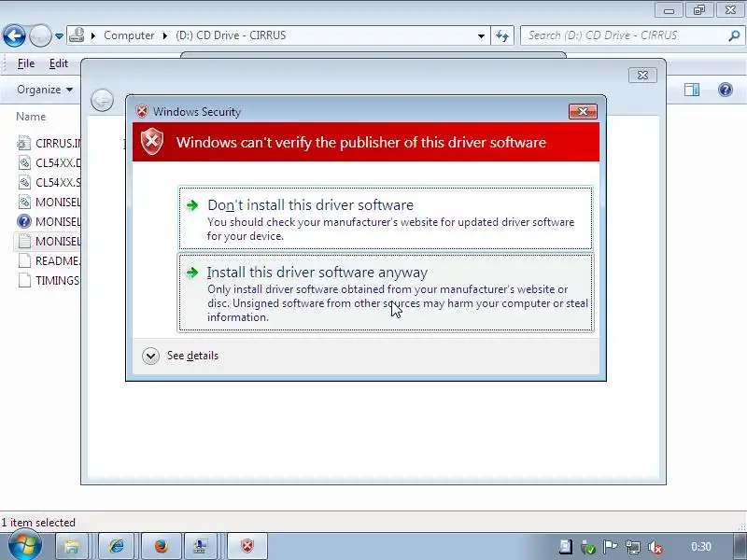Viewport: 747px width, 560px height.
Task: Go forward in Explorer navigation
Action: click(40, 35)
